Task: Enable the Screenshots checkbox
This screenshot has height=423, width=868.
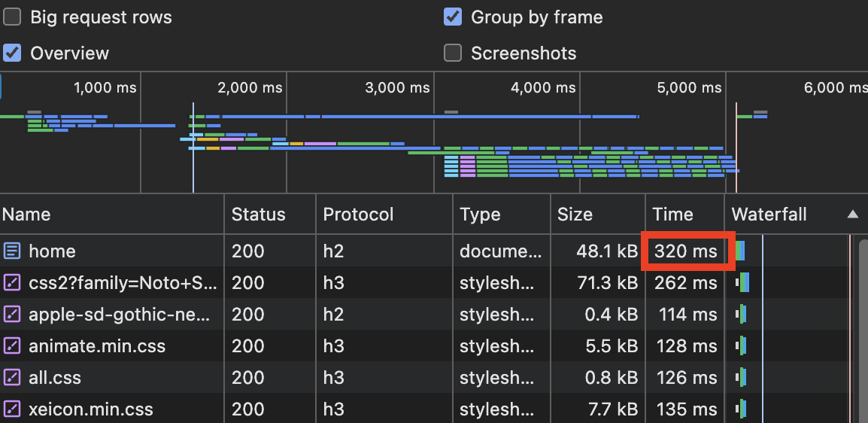Action: pos(453,53)
